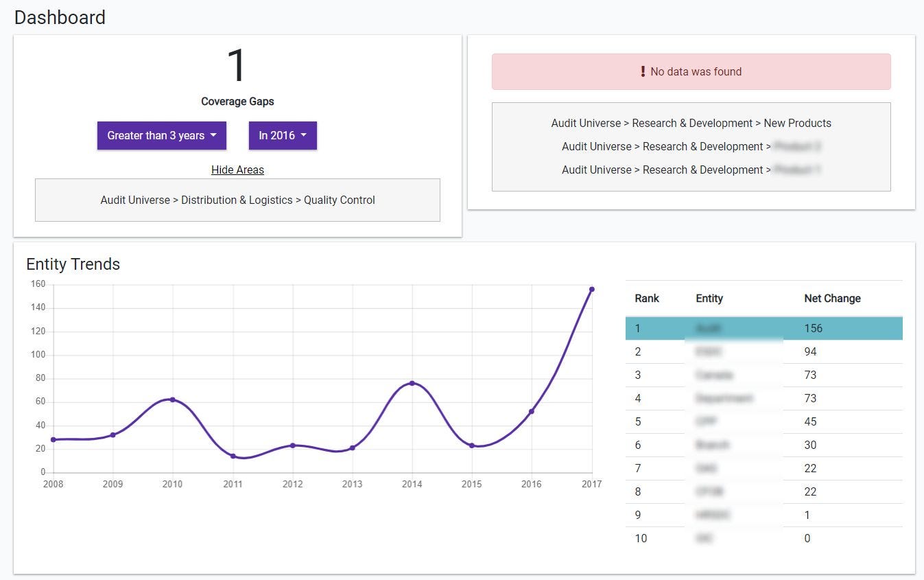Click the Coverage Gaps count number
Screen dimensions: 924x580
click(237, 66)
